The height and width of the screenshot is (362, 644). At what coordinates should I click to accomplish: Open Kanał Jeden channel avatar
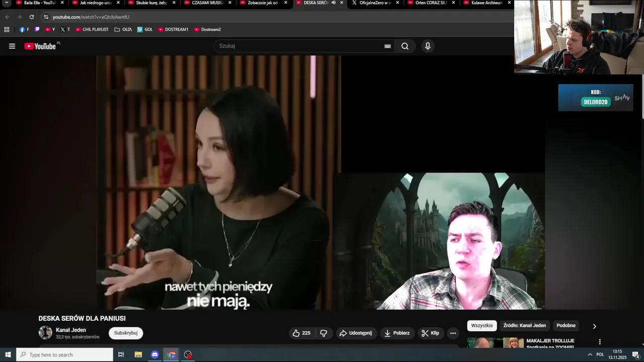click(x=45, y=332)
